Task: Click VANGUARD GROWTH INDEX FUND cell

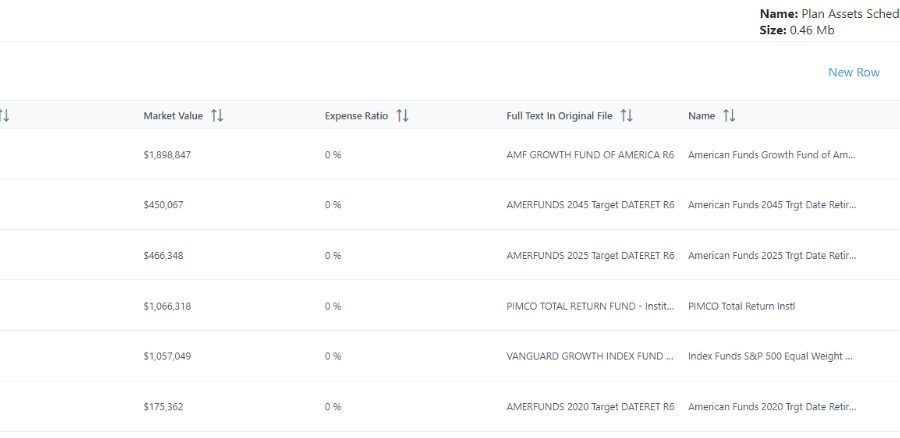Action: pos(590,356)
